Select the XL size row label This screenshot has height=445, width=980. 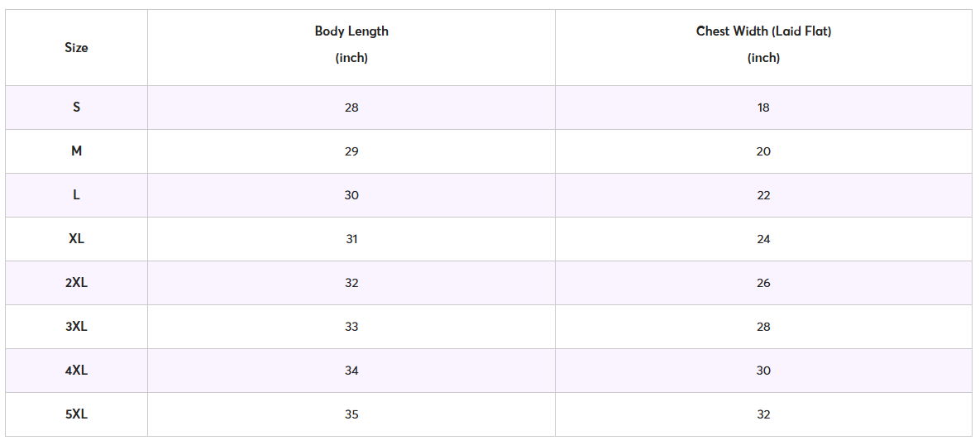(x=76, y=239)
